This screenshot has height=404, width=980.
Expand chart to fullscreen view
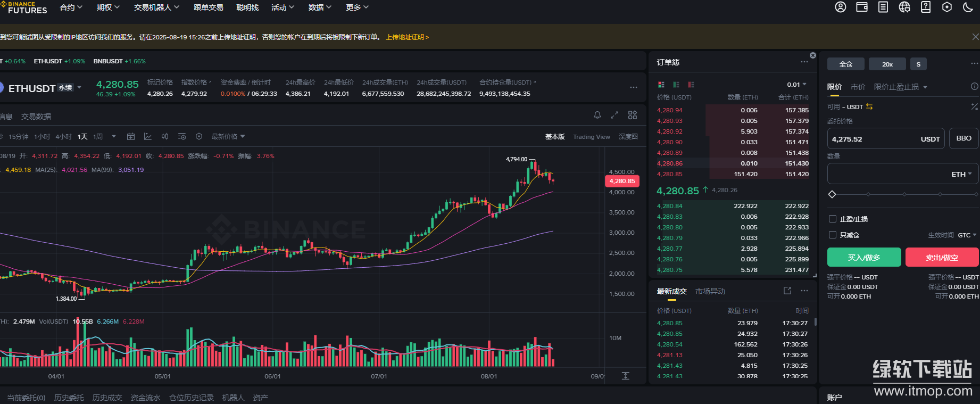point(614,115)
